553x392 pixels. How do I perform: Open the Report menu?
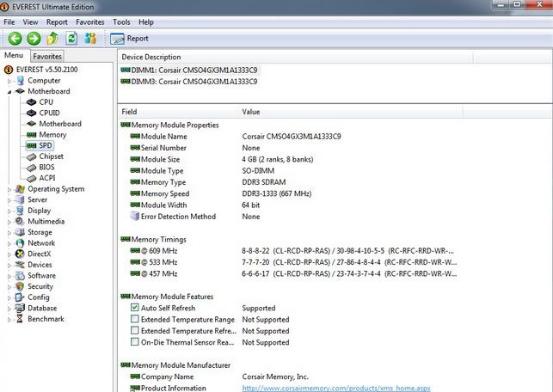click(x=57, y=21)
